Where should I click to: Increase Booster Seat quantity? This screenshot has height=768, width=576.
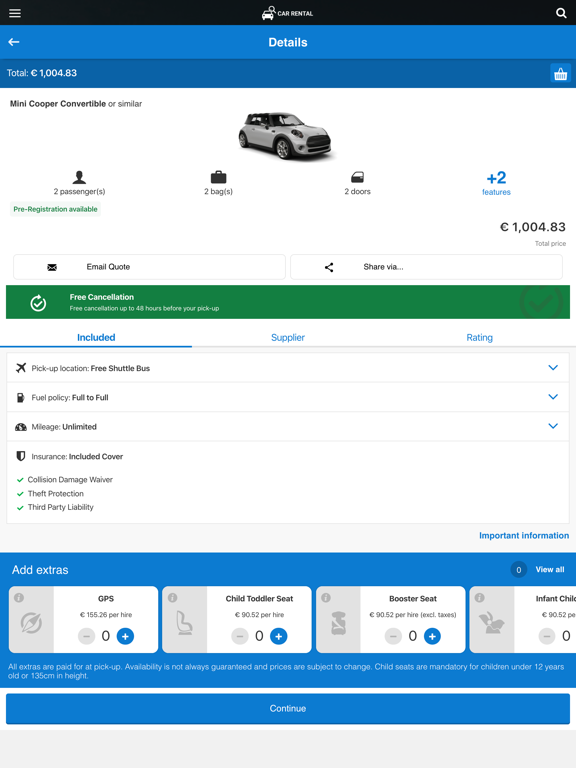[432, 636]
